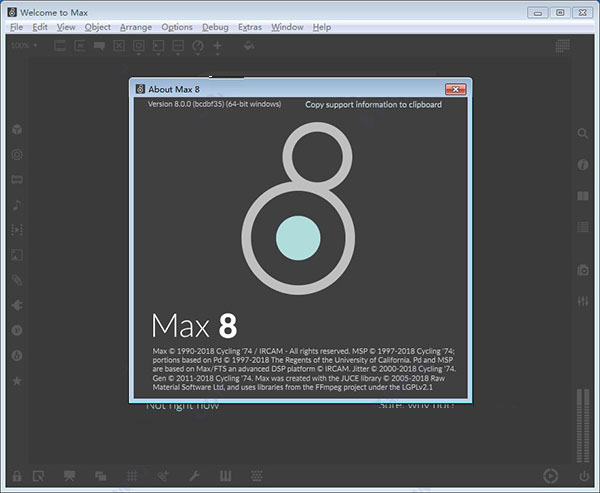
Task: Open the Audio note browser in left sidebar
Action: coord(17,205)
